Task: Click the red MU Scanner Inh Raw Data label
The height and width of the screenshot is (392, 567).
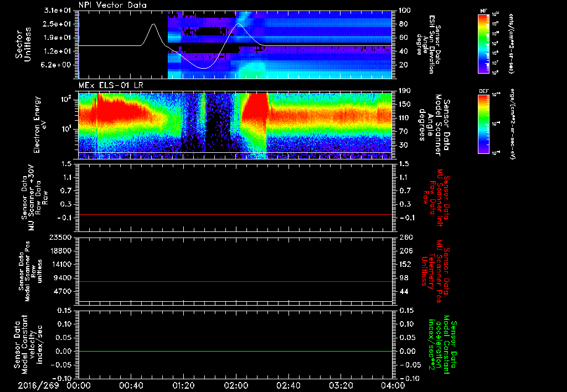Action: click(437, 198)
